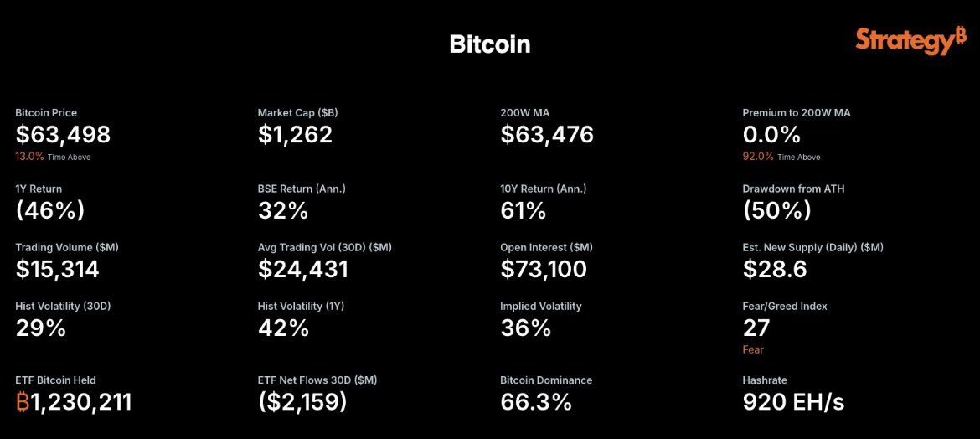The width and height of the screenshot is (980, 439).
Task: Click the Market Cap ($B) label
Action: tap(297, 113)
